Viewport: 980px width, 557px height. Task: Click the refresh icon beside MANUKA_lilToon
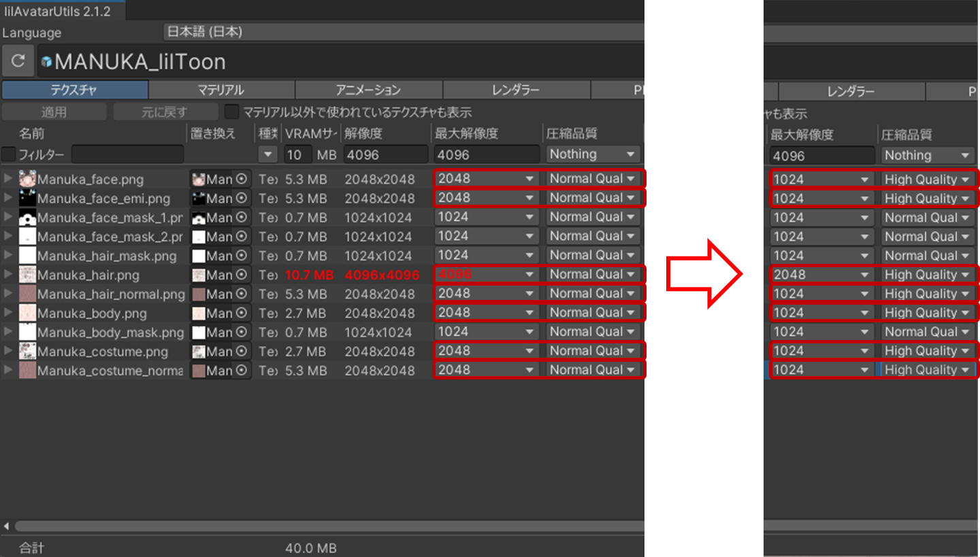tap(18, 61)
